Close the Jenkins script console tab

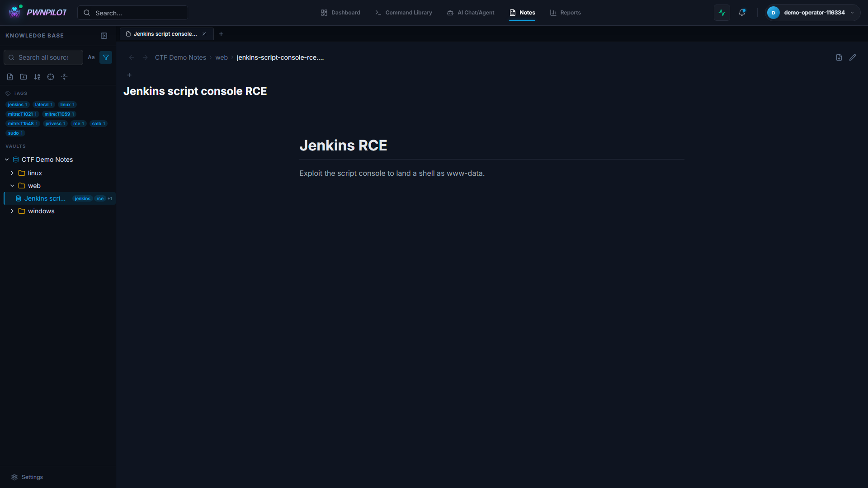click(204, 34)
